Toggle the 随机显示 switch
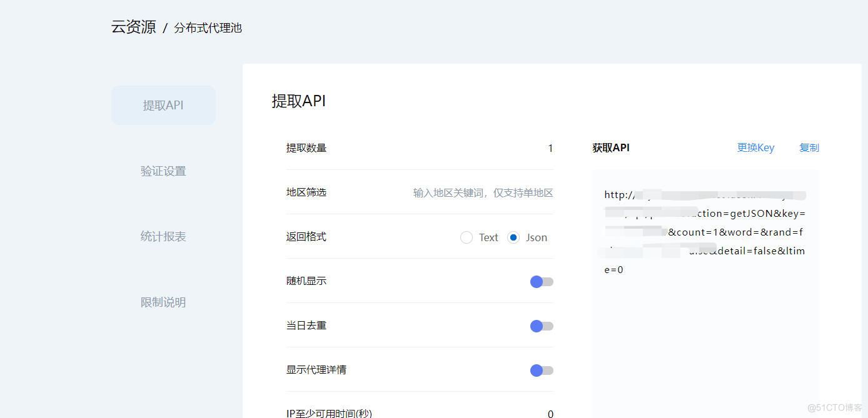 pyautogui.click(x=542, y=282)
